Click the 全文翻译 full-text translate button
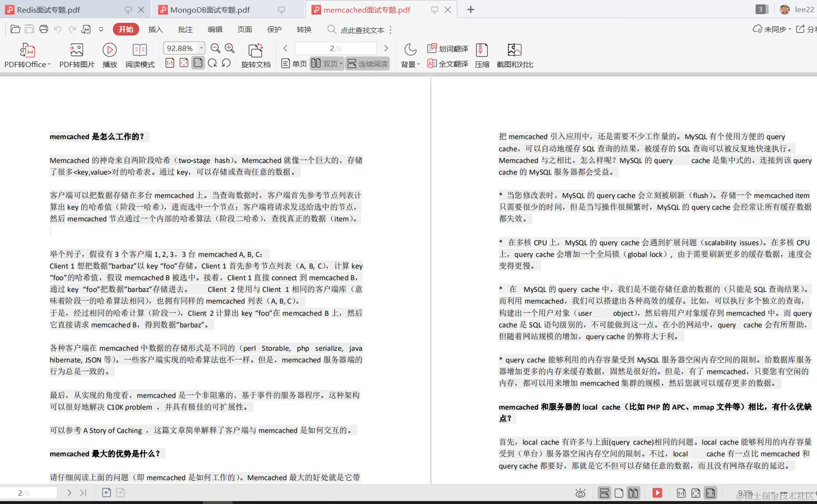The width and height of the screenshot is (817, 504). [447, 63]
